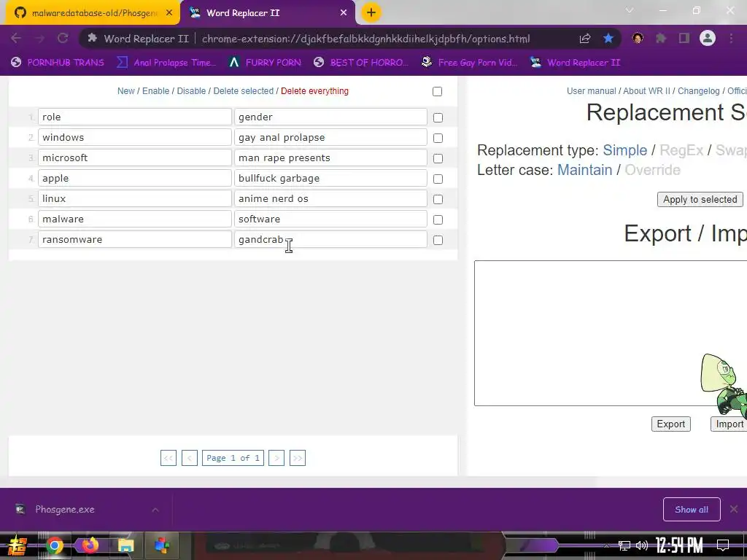
Task: Open Chrome from the taskbar
Action: pyautogui.click(x=54, y=545)
